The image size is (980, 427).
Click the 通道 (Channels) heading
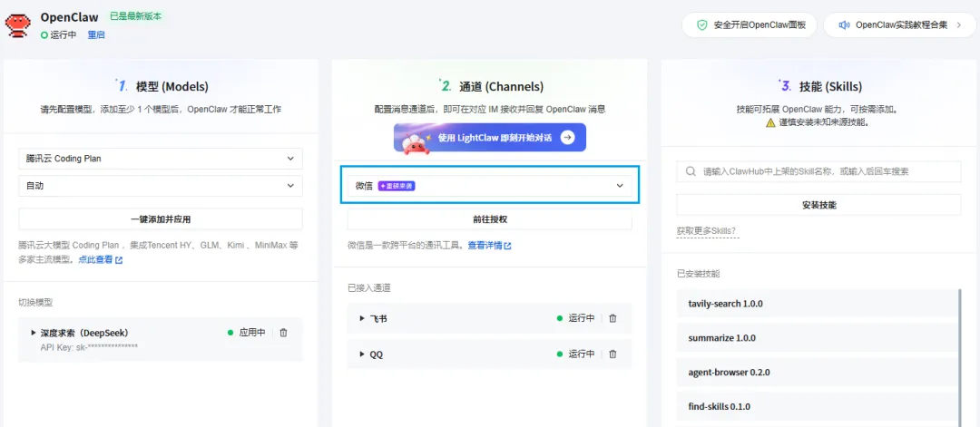501,87
